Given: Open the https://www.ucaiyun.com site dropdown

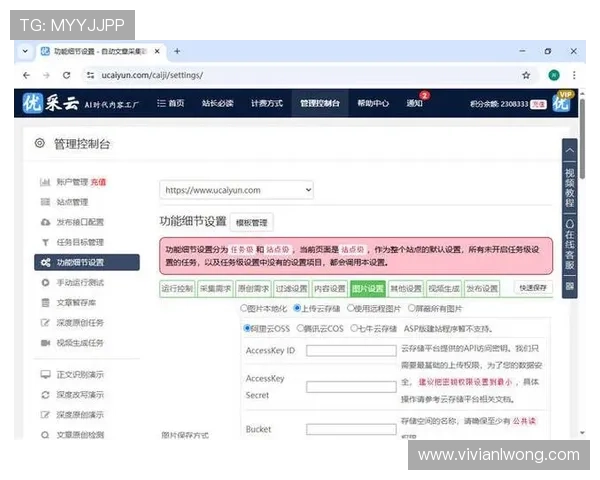Looking at the screenshot, I should tap(236, 190).
